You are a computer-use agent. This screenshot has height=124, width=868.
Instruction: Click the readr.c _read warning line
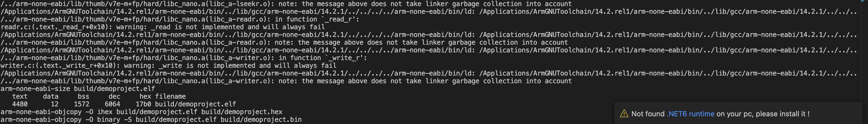(162, 27)
